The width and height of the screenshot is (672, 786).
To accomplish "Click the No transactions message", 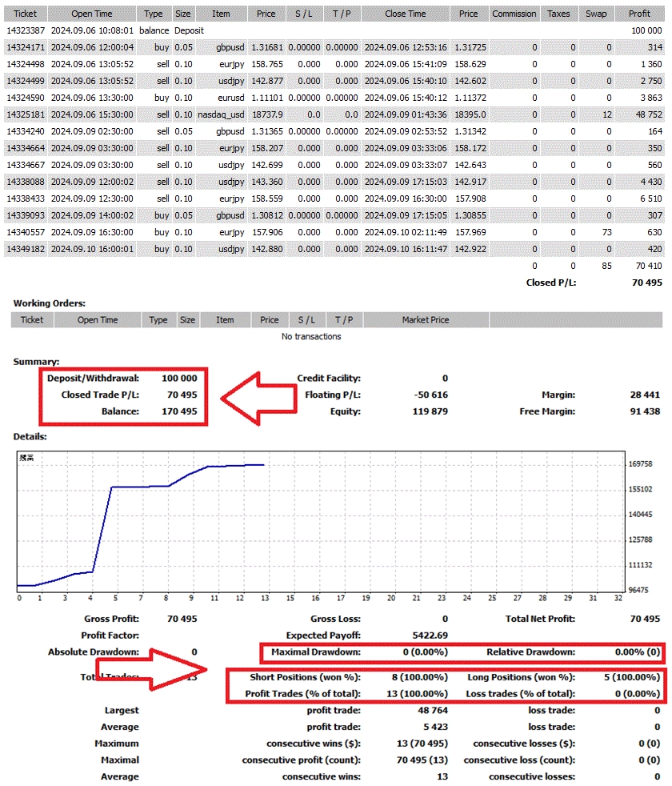I will point(311,336).
